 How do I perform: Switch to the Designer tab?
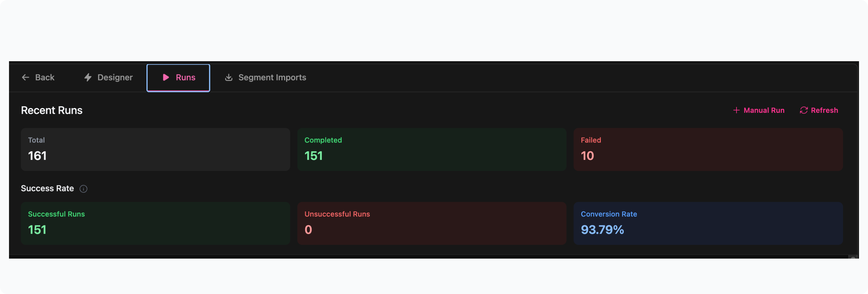115,77
